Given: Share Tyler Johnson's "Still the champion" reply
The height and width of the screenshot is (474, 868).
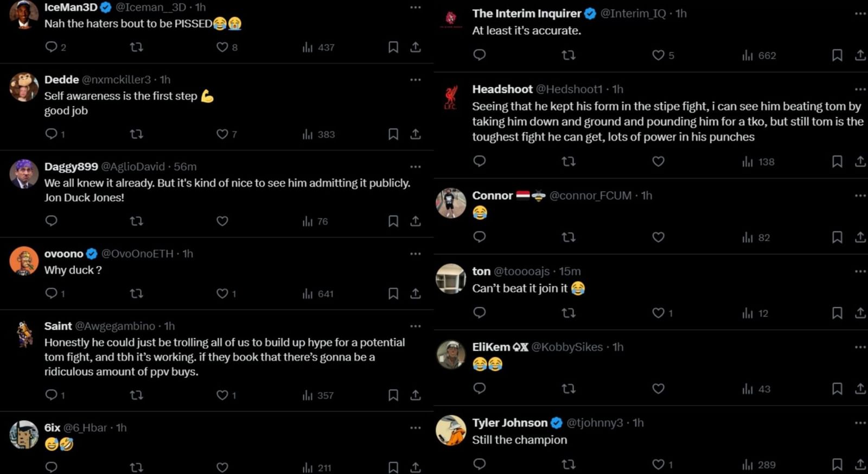Looking at the screenshot, I should click(860, 465).
